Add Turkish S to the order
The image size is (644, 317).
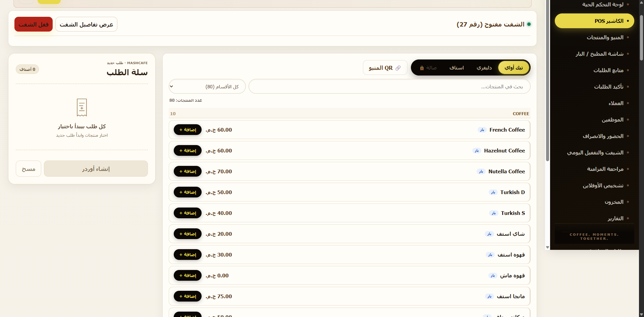pyautogui.click(x=187, y=213)
